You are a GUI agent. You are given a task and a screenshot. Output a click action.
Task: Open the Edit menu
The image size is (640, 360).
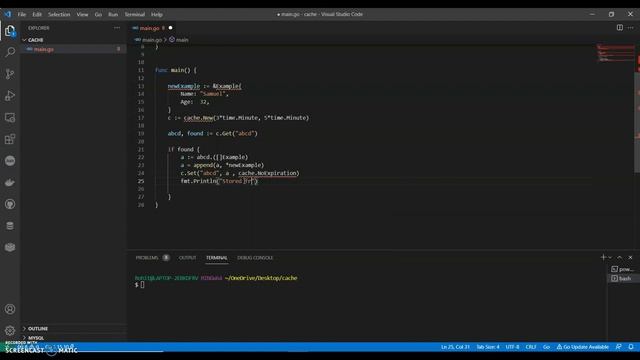point(37,14)
